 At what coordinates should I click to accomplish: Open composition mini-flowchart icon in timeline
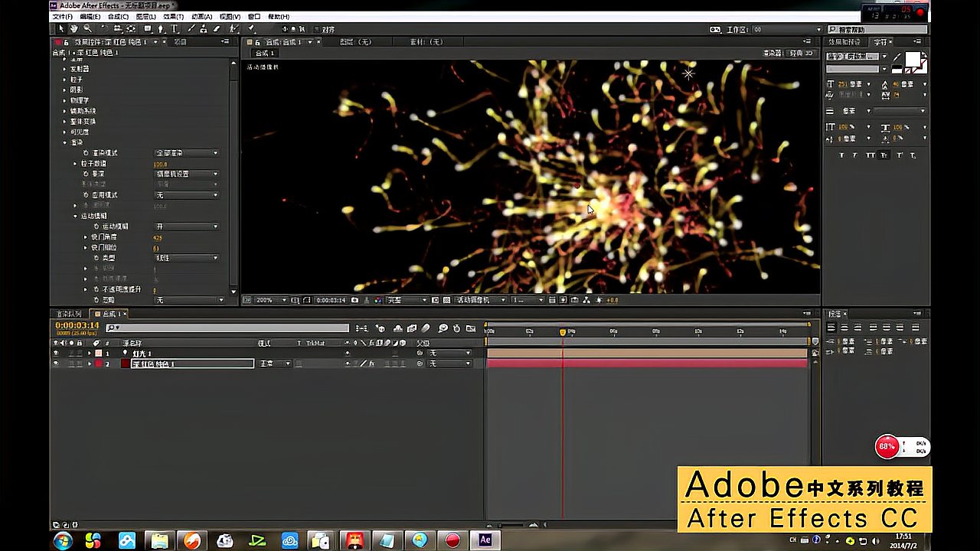click(361, 328)
